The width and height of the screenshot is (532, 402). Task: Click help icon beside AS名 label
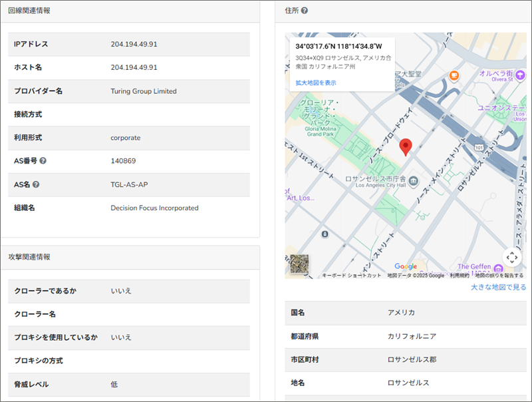[x=36, y=184]
